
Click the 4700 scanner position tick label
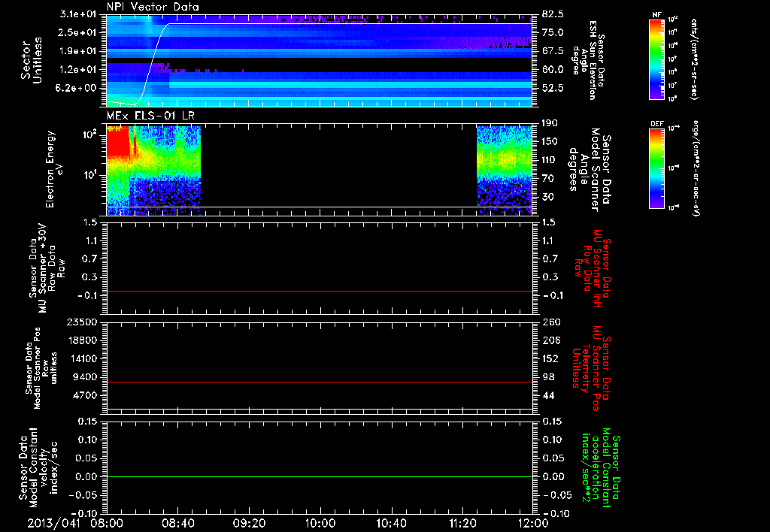coord(84,395)
